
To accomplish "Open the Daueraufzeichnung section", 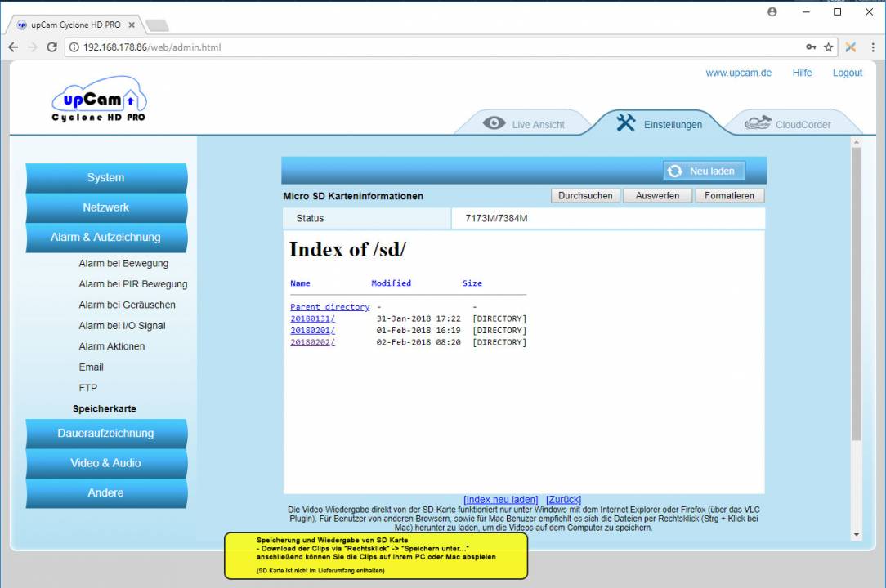I will point(106,434).
